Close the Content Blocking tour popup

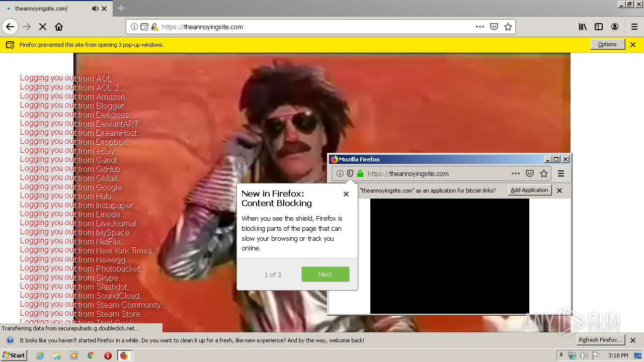(346, 194)
